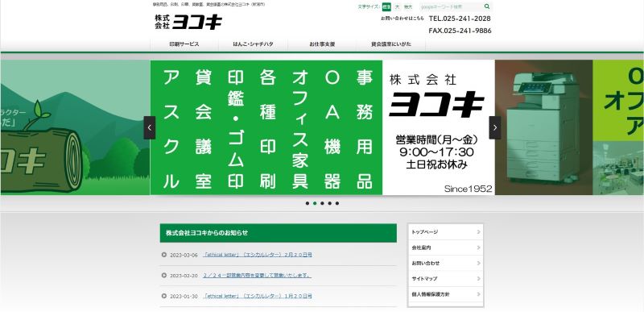Click the 営業時間(月〜金) text on the slide
644x312 pixels.
[x=436, y=139]
